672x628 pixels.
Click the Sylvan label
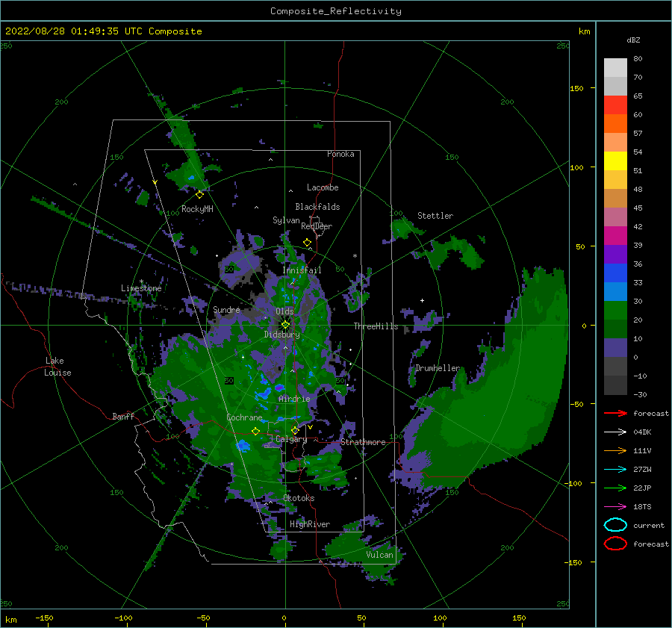[286, 220]
